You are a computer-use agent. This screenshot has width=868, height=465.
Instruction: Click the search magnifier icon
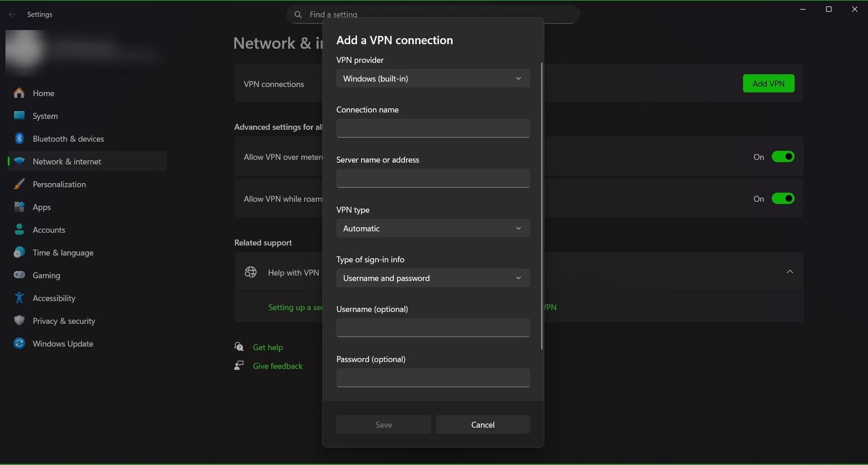pos(298,14)
